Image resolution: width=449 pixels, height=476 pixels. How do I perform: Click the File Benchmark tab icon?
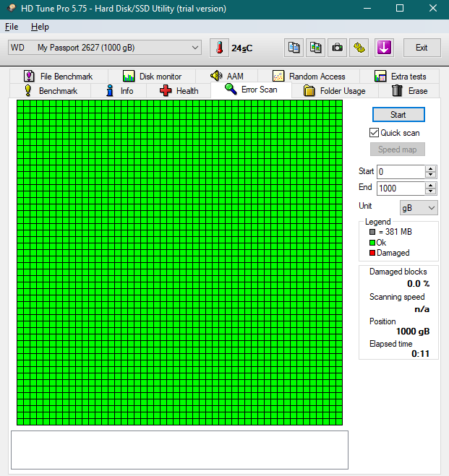tap(29, 76)
